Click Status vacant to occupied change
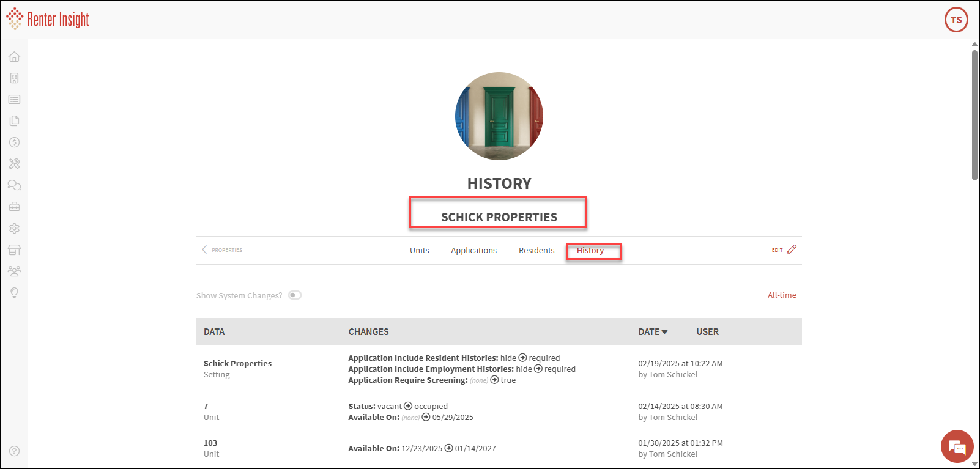 (398, 406)
